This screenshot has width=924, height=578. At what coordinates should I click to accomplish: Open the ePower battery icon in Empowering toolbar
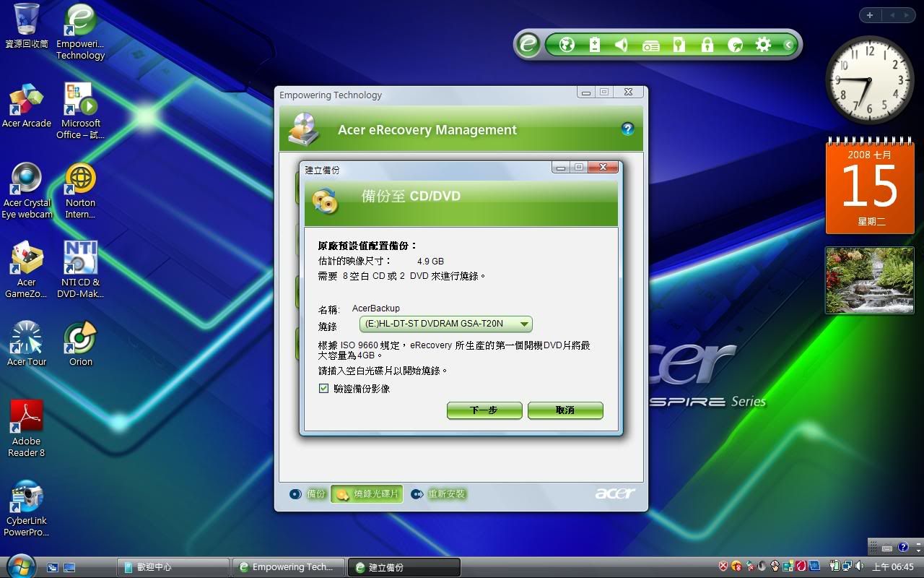(594, 45)
